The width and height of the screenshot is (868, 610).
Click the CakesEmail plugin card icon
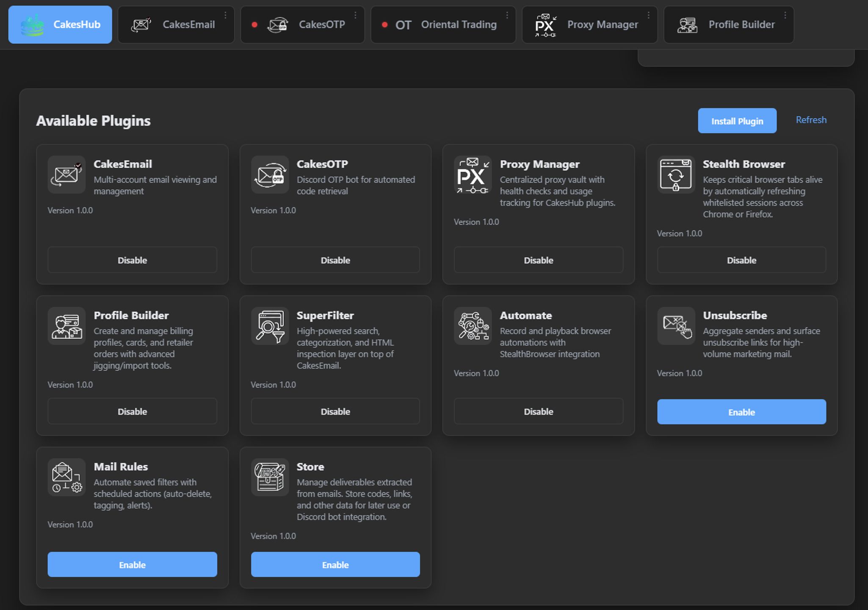[x=66, y=175]
